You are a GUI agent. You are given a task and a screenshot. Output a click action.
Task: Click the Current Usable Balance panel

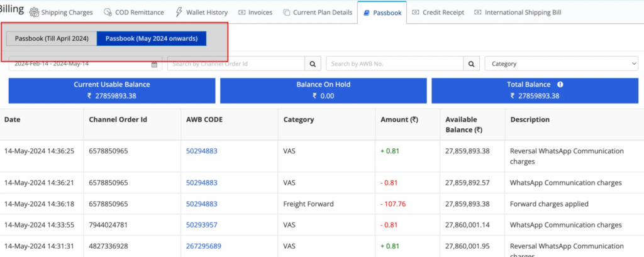(112, 90)
